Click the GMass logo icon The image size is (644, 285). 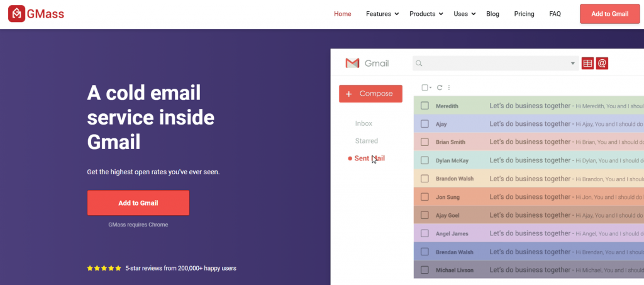click(x=17, y=14)
